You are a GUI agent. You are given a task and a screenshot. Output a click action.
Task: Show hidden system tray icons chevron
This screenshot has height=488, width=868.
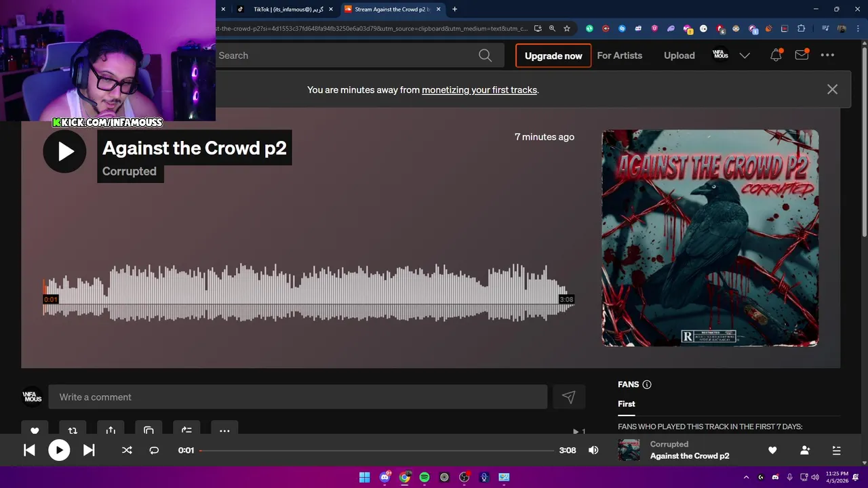pos(746,477)
